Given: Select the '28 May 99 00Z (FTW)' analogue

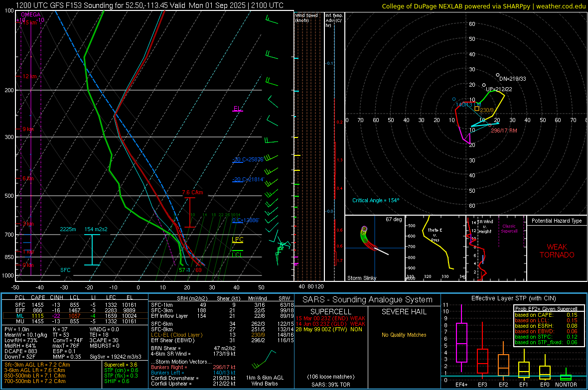Looking at the screenshot, I should point(329,329).
